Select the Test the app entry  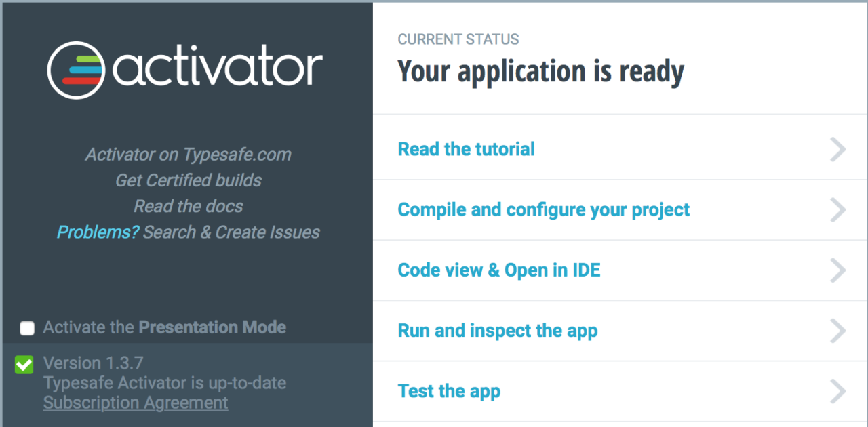[x=449, y=391]
